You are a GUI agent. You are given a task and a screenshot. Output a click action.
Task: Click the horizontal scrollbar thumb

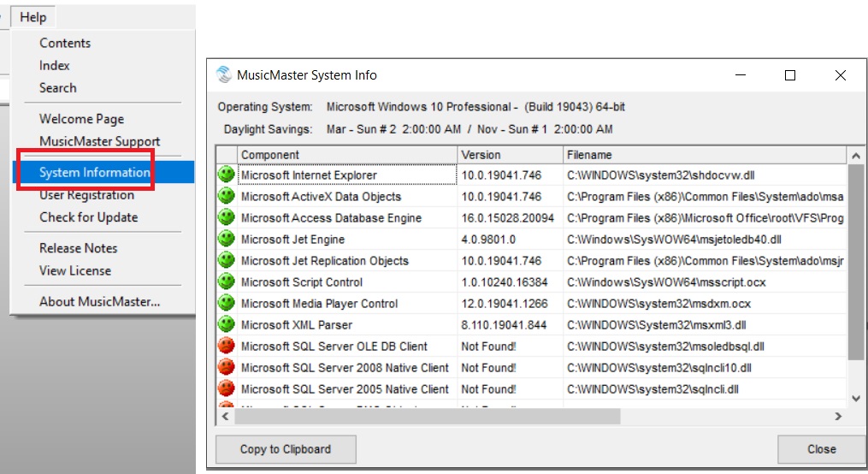coord(428,416)
